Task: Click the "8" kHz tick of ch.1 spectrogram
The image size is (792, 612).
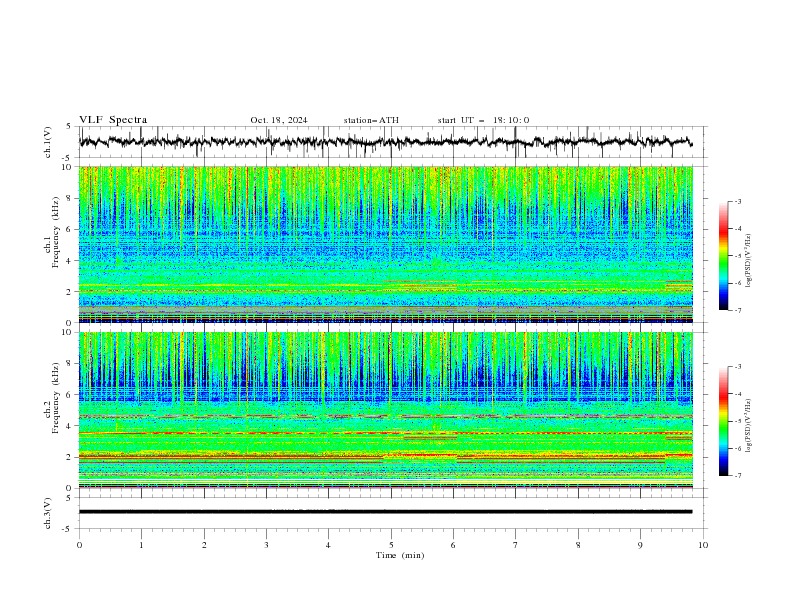Action: [x=71, y=198]
